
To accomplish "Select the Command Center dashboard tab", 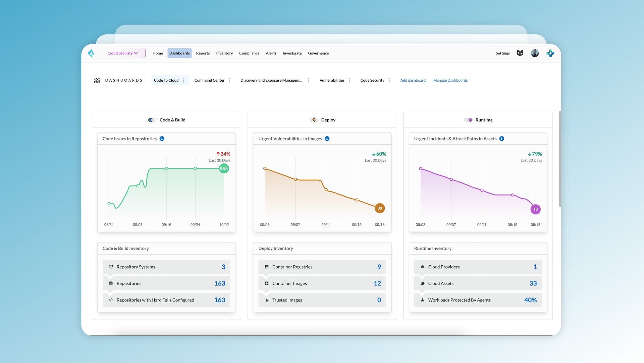I will coord(209,80).
